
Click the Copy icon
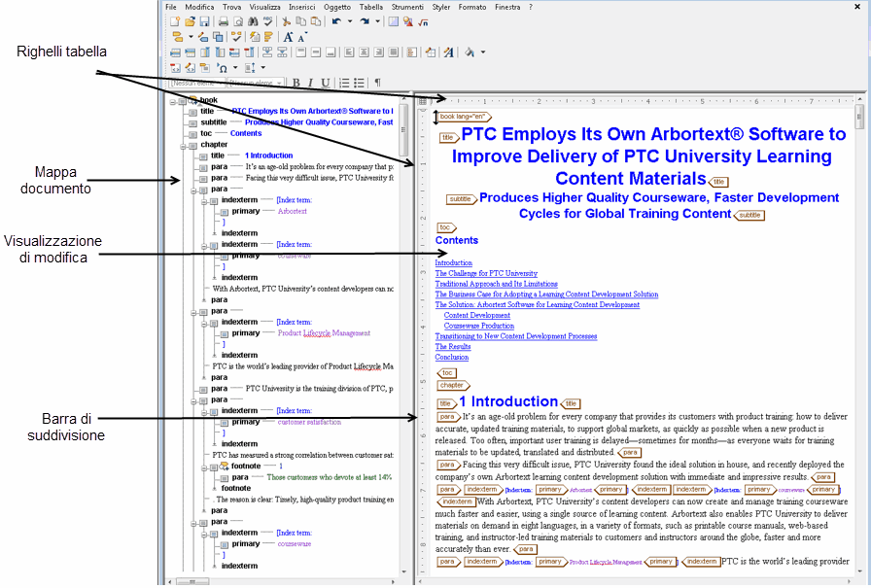click(x=301, y=21)
